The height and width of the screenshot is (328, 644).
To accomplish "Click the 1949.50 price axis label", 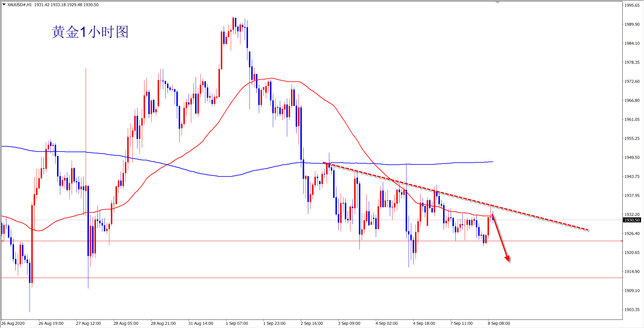I will tap(632, 157).
